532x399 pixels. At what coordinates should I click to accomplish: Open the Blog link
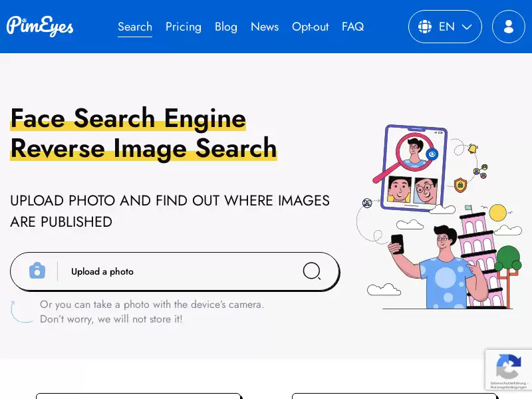point(226,27)
